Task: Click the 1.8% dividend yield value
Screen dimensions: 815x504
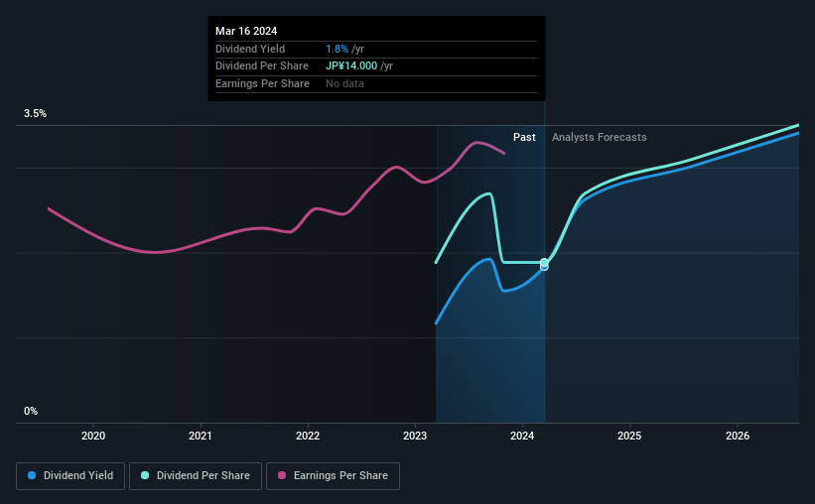Action: click(337, 49)
